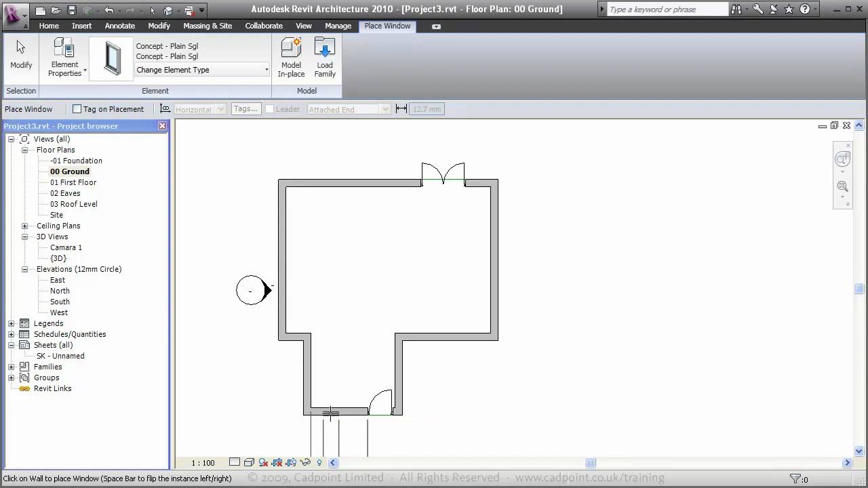Open the Subscription Center key icon

757,9
